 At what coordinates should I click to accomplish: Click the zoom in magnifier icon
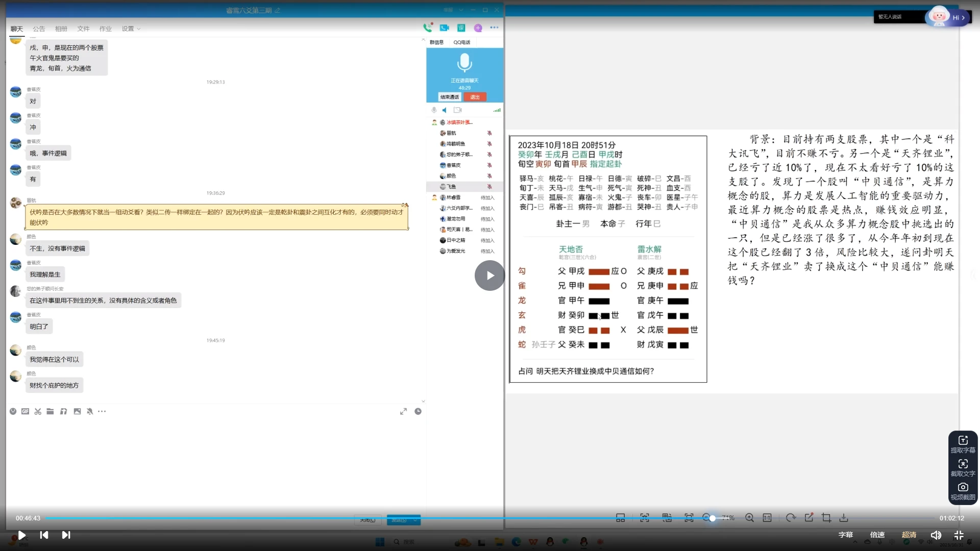coord(749,518)
